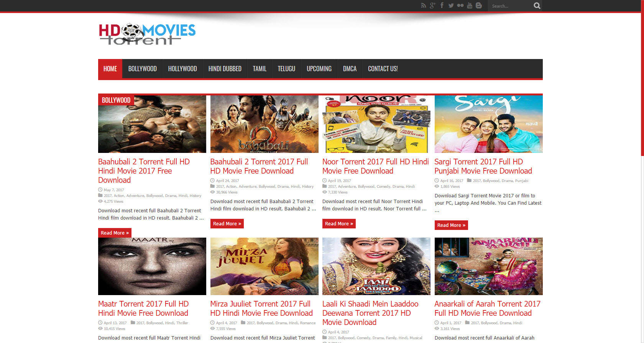The width and height of the screenshot is (644, 343).
Task: Open the Hollywood menu item
Action: [x=182, y=69]
